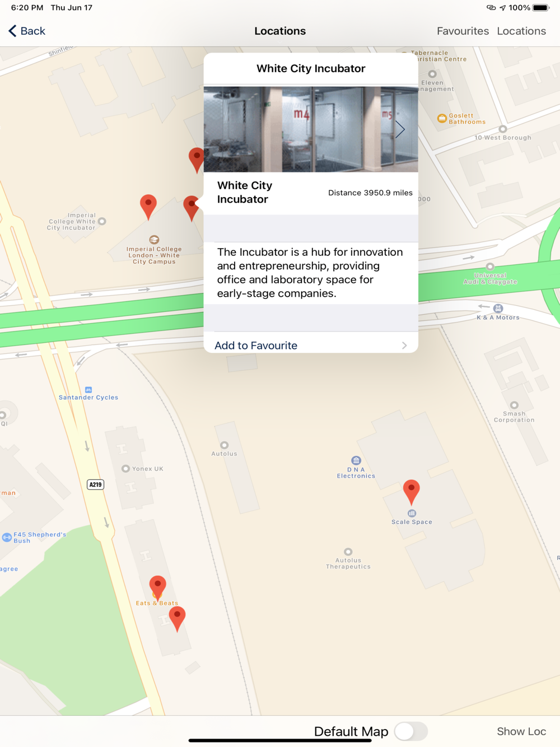Open the Add to Favourite chevron arrow
Screen dimensions: 560x747
pos(404,346)
